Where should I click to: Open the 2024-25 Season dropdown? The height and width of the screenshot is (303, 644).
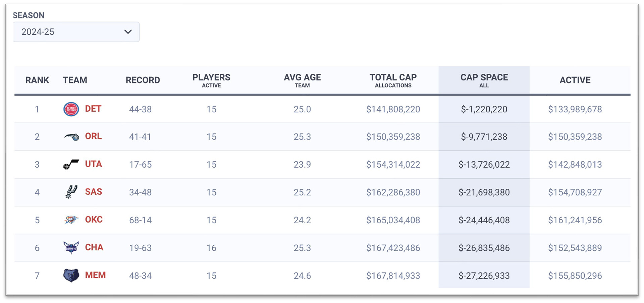click(x=76, y=32)
